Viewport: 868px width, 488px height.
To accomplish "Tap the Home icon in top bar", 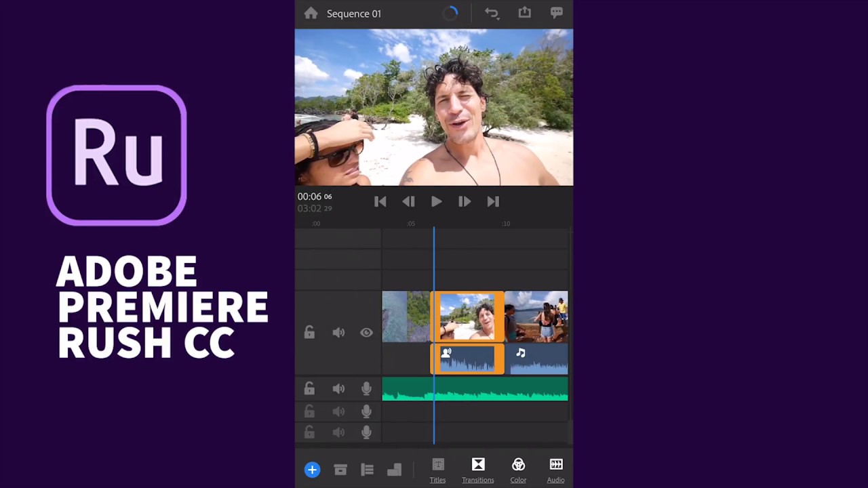I will (311, 13).
